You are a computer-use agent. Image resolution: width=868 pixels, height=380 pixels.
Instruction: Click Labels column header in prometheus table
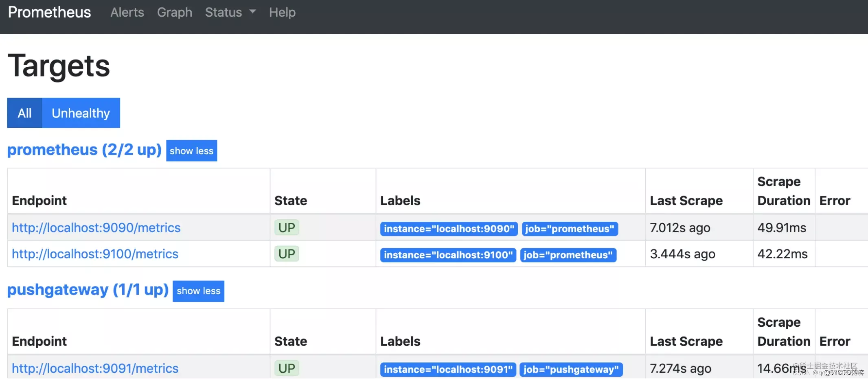click(x=400, y=201)
